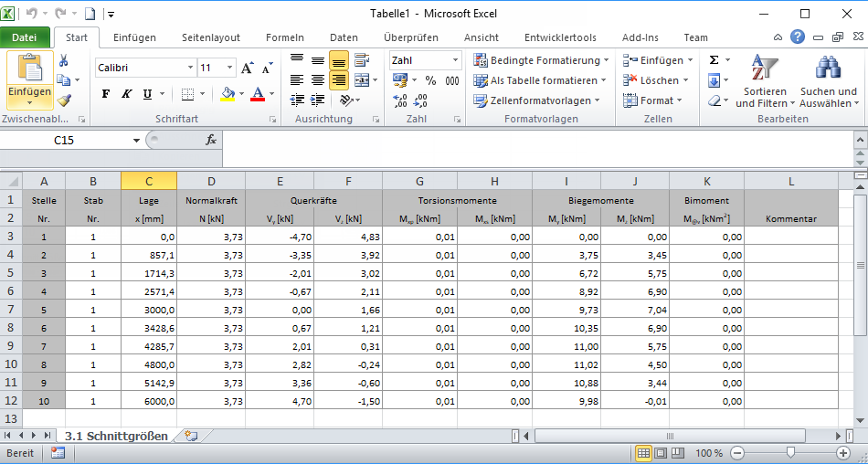The width and height of the screenshot is (868, 464).
Task: Activate the format painter brush
Action: click(64, 100)
